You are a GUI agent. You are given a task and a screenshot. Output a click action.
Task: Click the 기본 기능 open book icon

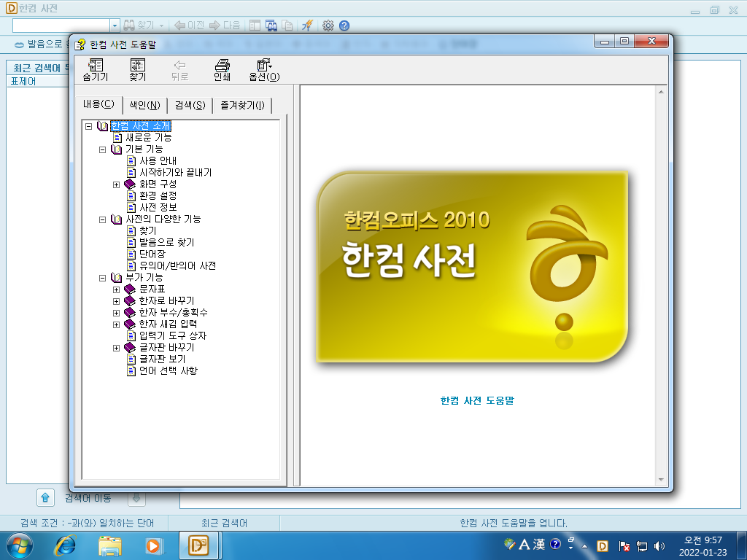[x=116, y=149]
